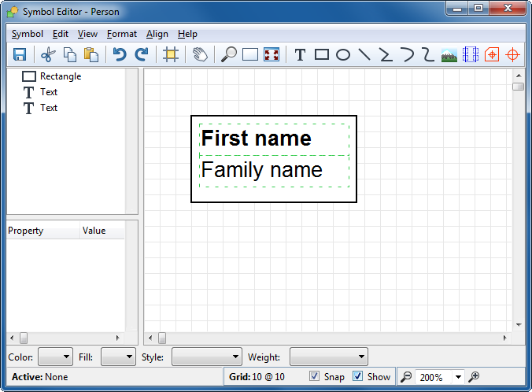532x392 pixels.
Task: Open the Style dropdown
Action: click(x=207, y=357)
